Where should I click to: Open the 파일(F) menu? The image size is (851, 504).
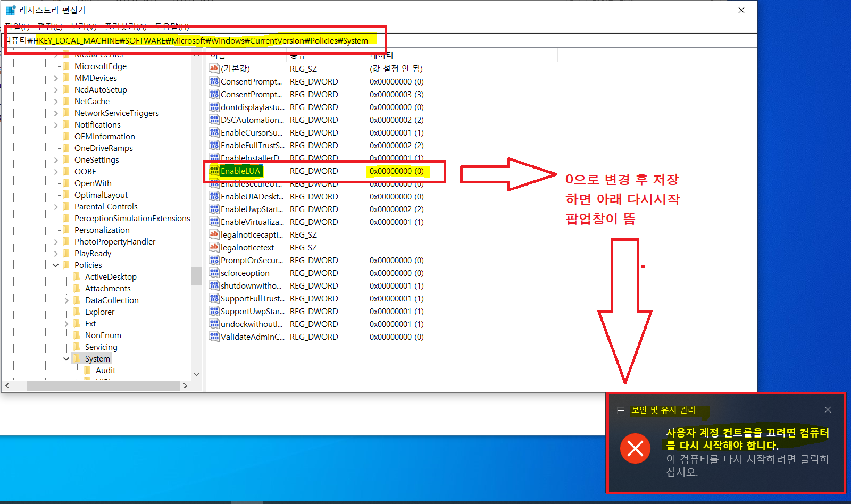[x=18, y=27]
